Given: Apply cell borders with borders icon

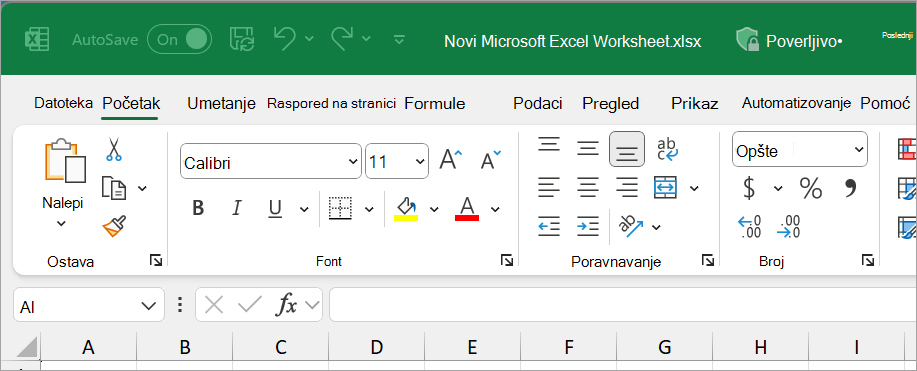Looking at the screenshot, I should click(340, 208).
